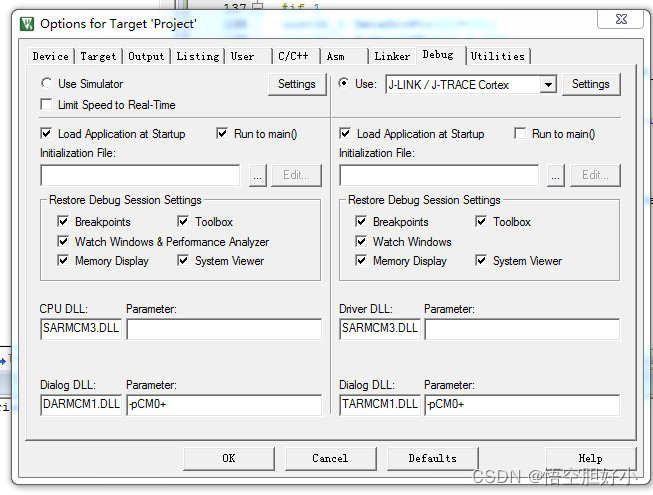Click Driver DLL field SARMCM3.DLL

point(380,329)
